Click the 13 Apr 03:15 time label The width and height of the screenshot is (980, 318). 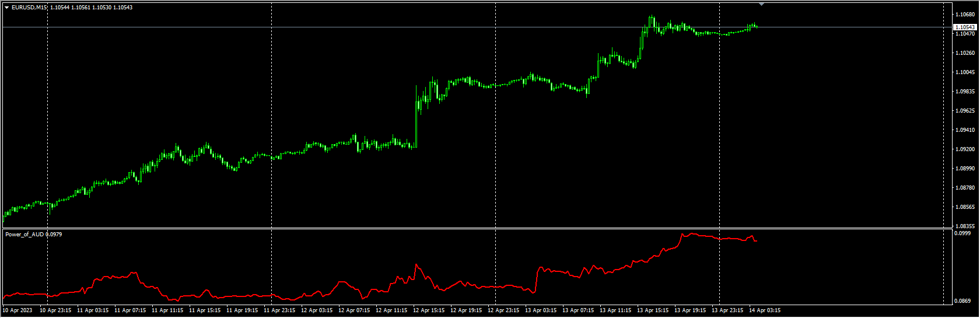pos(541,310)
